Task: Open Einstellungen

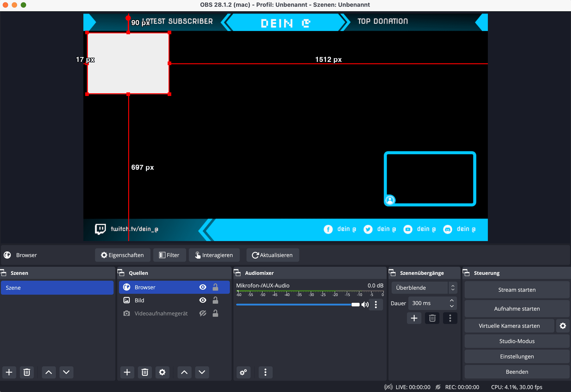Action: coord(517,356)
